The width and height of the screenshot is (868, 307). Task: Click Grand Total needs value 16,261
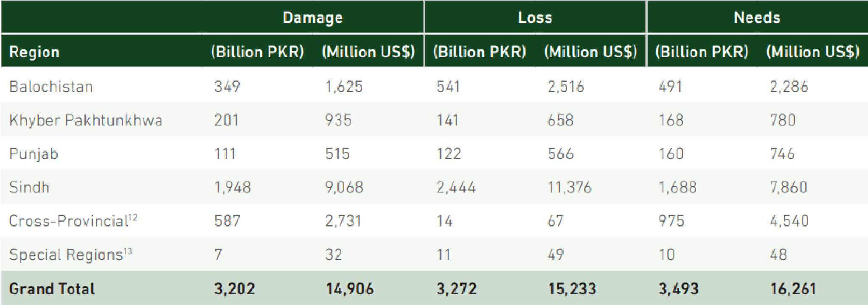coord(793,289)
